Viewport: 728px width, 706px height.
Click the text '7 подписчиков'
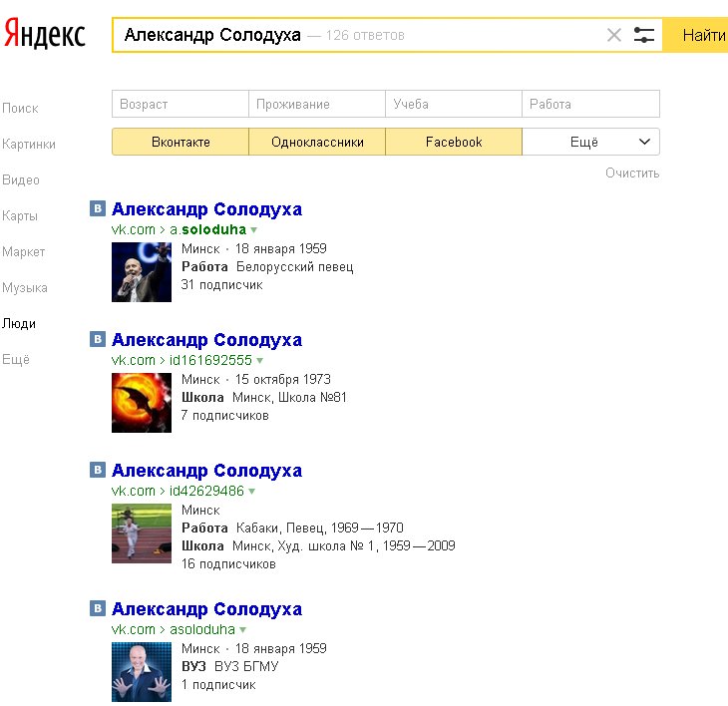225,416
